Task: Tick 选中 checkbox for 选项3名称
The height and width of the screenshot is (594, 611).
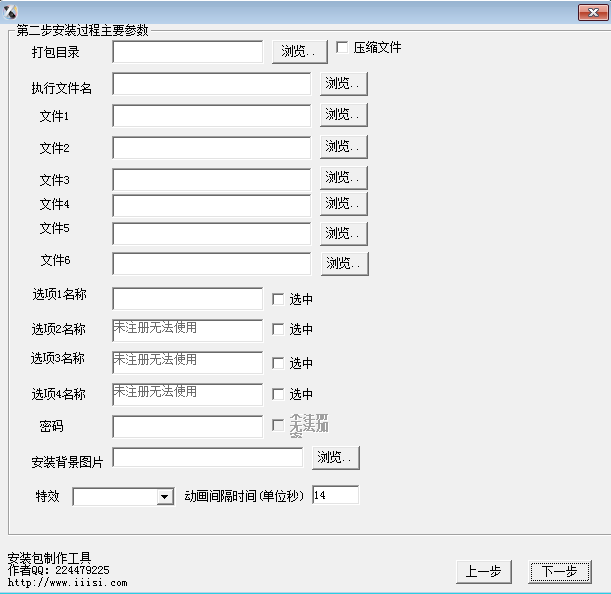Action: (279, 363)
